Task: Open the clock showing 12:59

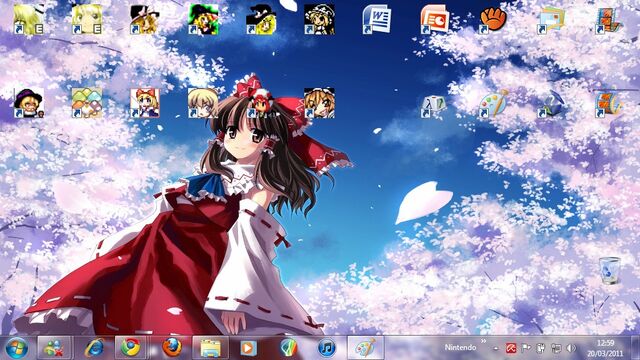Action: click(x=605, y=348)
